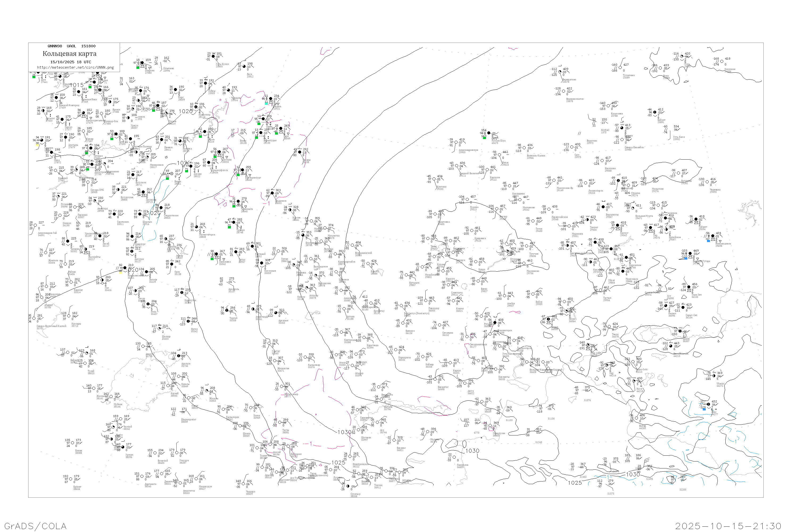Click the Байкит half-filled station circle
Screen dimensions: 798x532
pyautogui.click(x=654, y=112)
